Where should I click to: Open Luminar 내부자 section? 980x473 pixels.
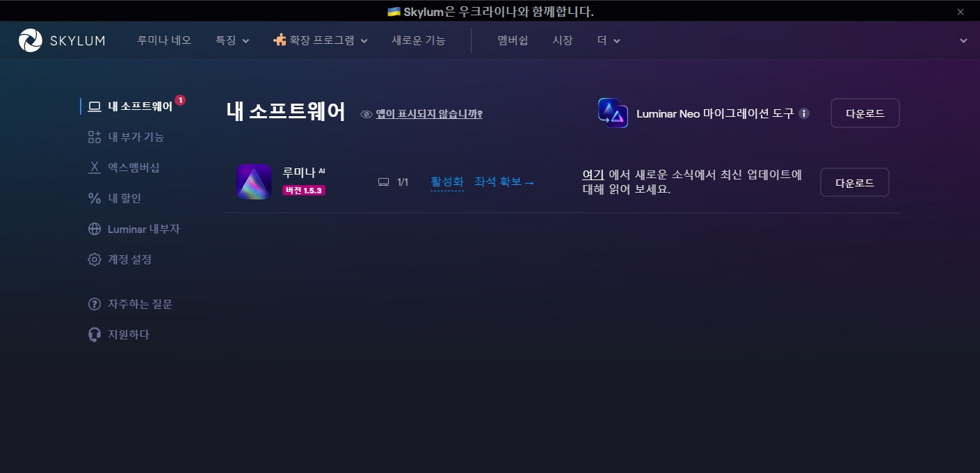click(144, 229)
